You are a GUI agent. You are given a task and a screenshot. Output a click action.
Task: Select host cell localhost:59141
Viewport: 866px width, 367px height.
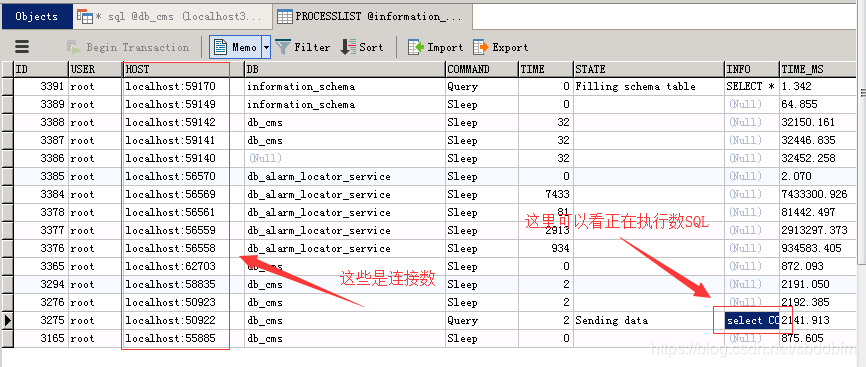183,140
